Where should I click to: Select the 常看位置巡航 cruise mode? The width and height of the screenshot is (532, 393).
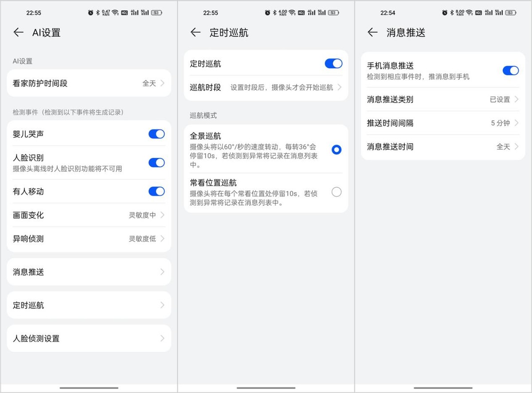[336, 192]
